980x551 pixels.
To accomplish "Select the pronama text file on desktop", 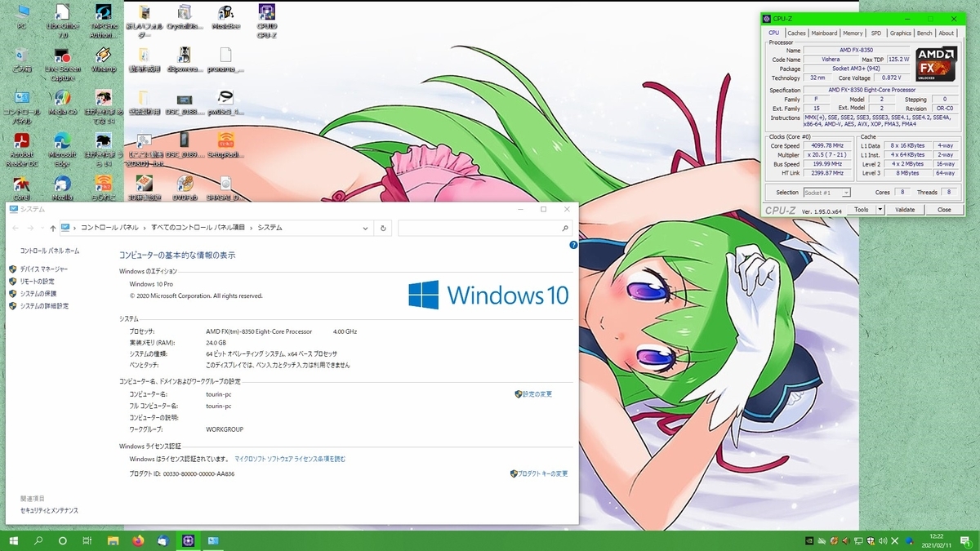I will (225, 60).
